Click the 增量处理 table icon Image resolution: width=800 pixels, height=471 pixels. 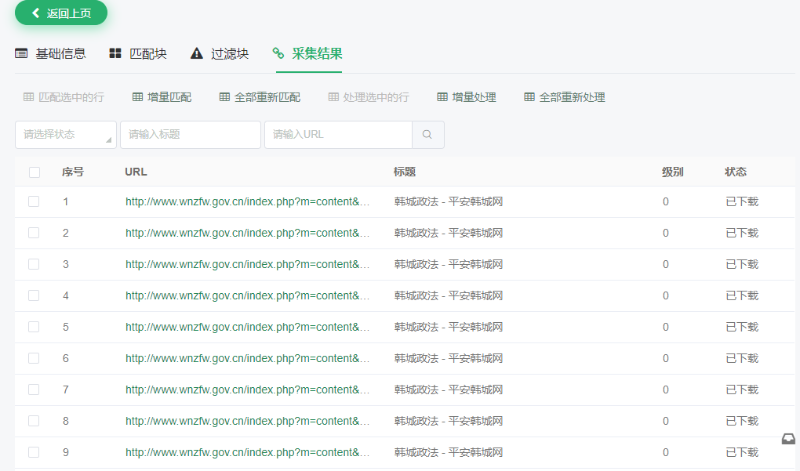[442, 97]
